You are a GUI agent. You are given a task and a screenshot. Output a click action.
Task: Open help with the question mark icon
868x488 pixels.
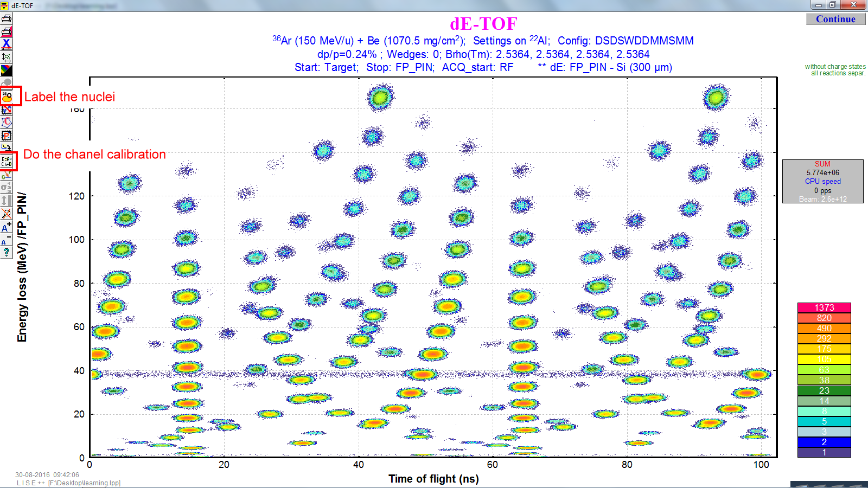[7, 253]
